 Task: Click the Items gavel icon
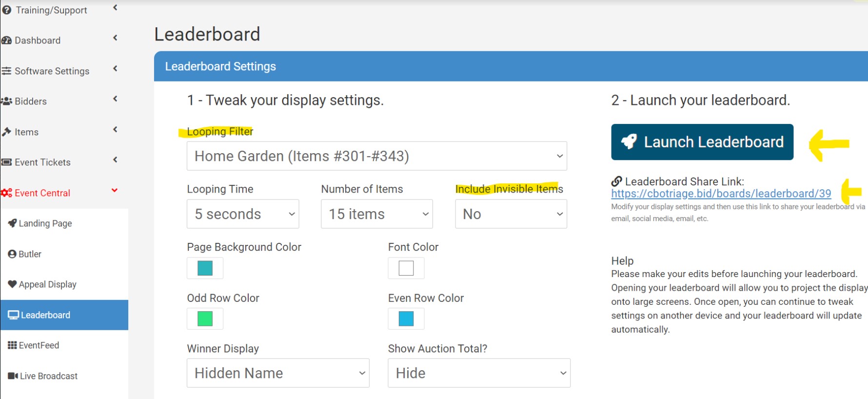[x=6, y=132]
